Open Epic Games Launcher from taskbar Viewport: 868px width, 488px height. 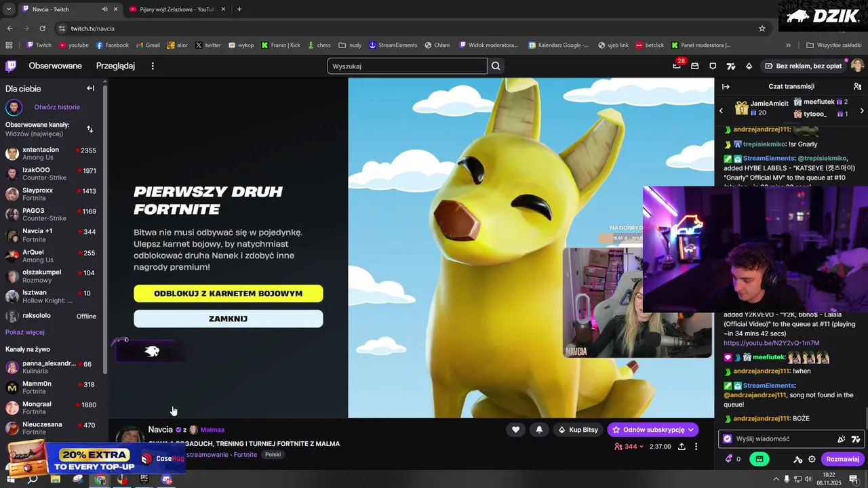pos(144,479)
